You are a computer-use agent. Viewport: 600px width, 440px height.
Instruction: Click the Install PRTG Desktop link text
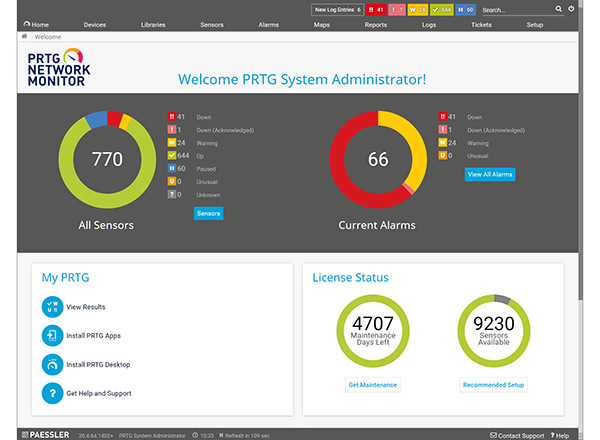[x=98, y=365]
